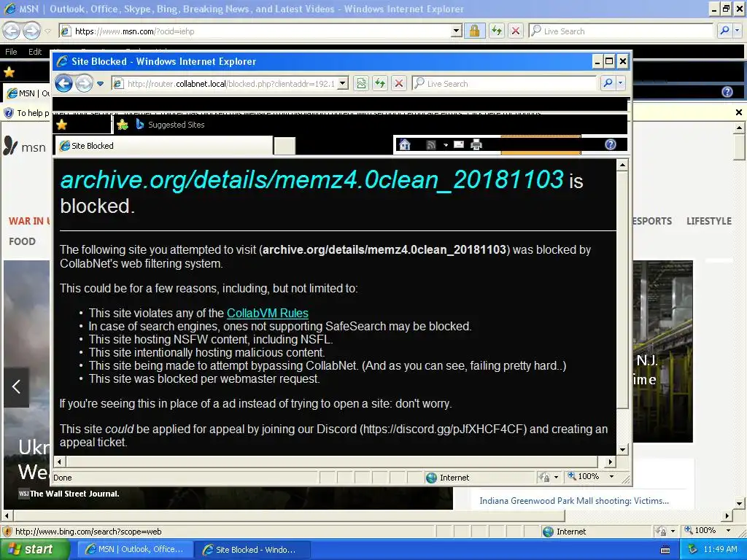Image resolution: width=747 pixels, height=560 pixels.
Task: Go forward in the MSN window
Action: click(x=31, y=31)
